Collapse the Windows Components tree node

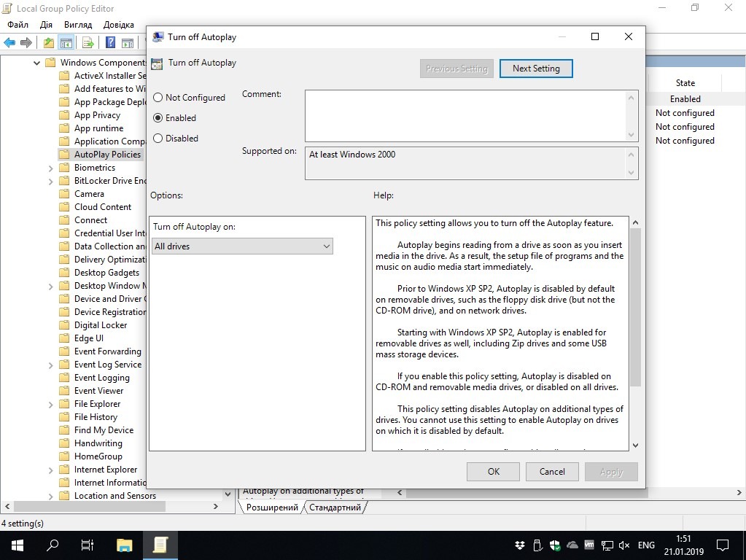pyautogui.click(x=36, y=63)
